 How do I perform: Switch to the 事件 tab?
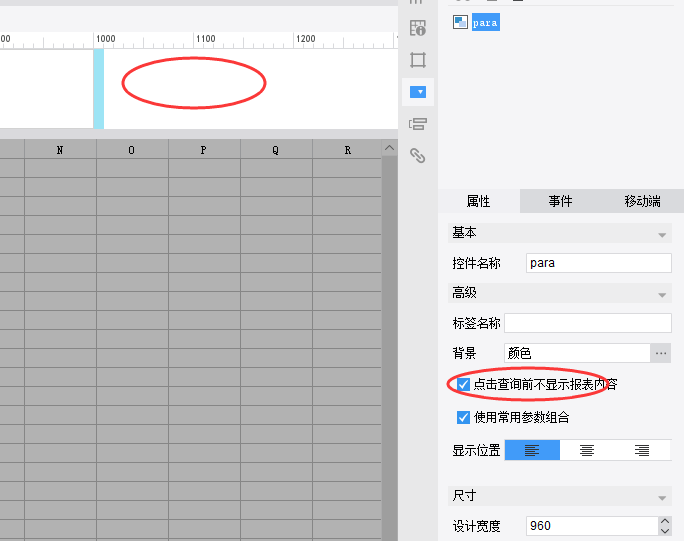tap(560, 201)
